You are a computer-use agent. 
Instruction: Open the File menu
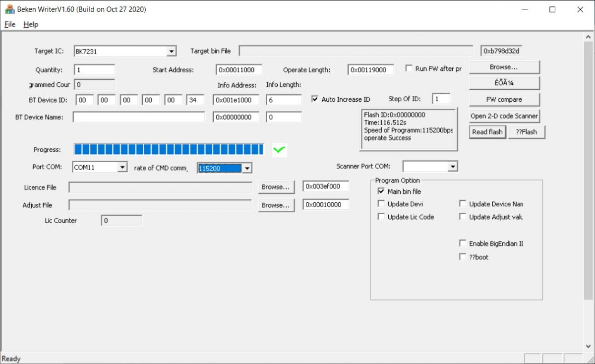10,24
